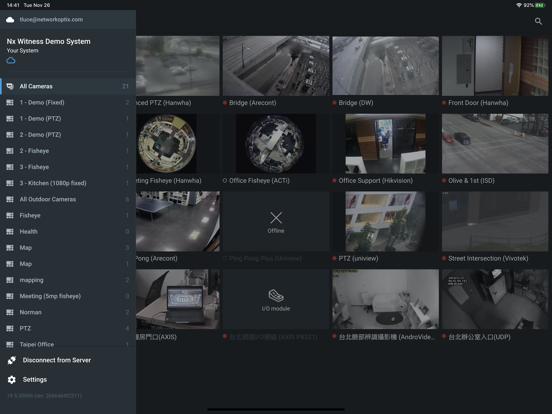Click the cloud icon beside the account email
Image resolution: width=552 pixels, height=414 pixels.
pos(10,20)
